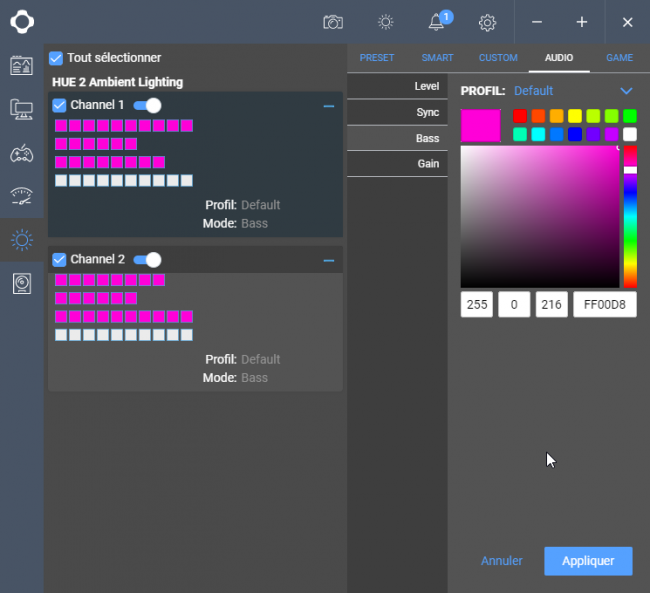The image size is (650, 593).
Task: Click Channel 2 Profil value Default
Action: pos(261,359)
